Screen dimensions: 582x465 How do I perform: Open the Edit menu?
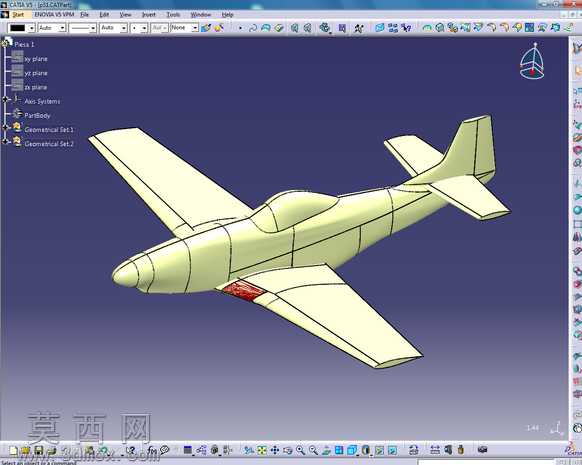click(104, 15)
